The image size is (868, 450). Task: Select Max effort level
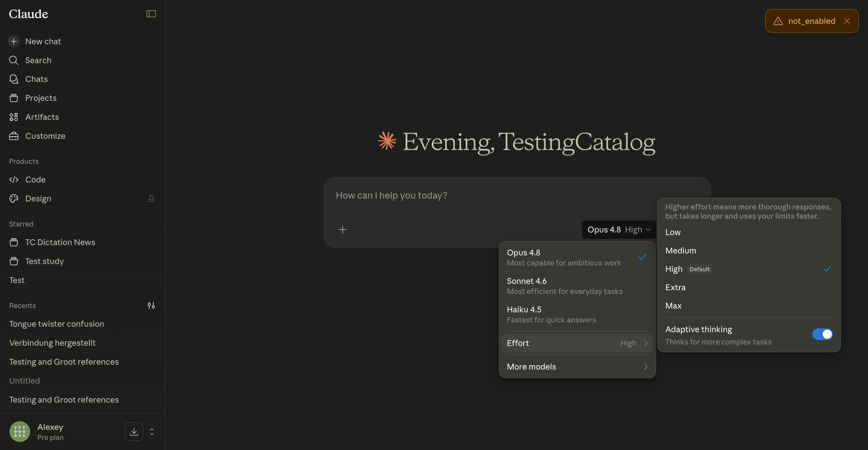coord(749,306)
